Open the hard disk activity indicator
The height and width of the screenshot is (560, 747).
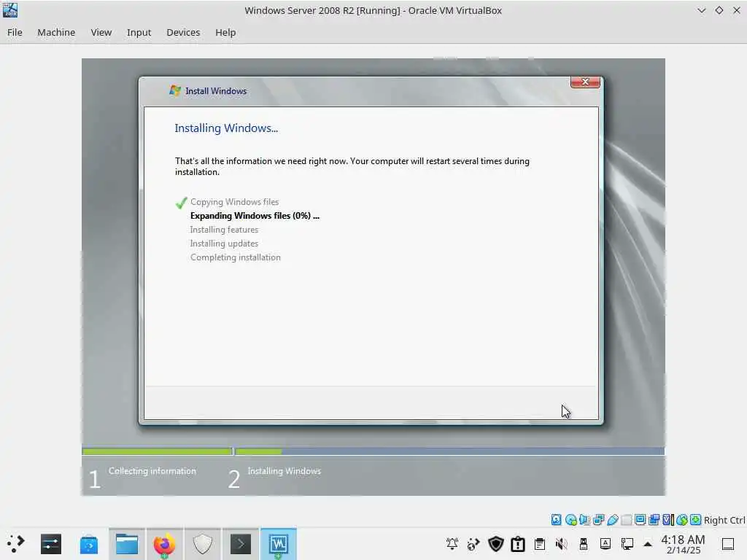(x=556, y=519)
